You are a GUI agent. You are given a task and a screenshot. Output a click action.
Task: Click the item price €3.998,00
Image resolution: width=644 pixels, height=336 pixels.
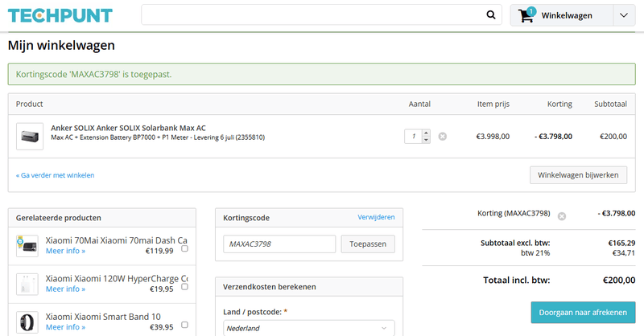(x=493, y=137)
